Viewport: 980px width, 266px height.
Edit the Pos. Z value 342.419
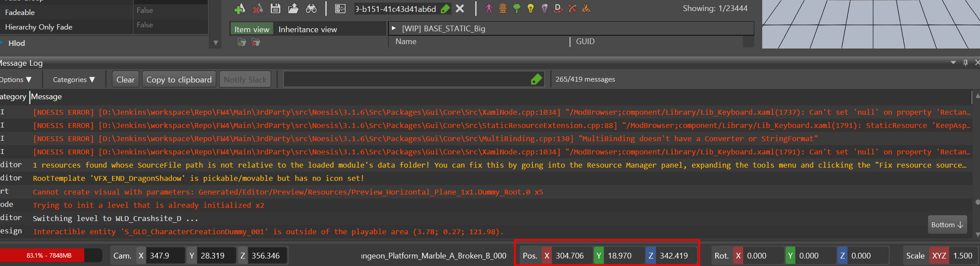(x=676, y=256)
